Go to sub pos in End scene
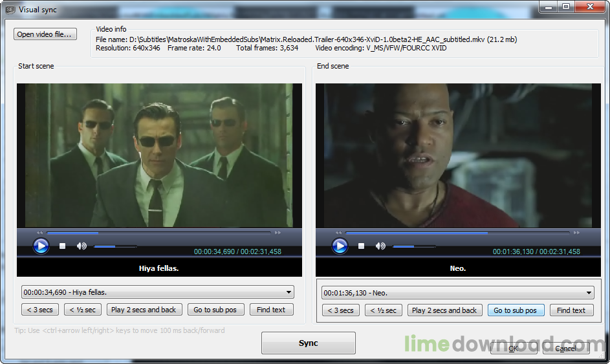The width and height of the screenshot is (610, 364). point(516,310)
